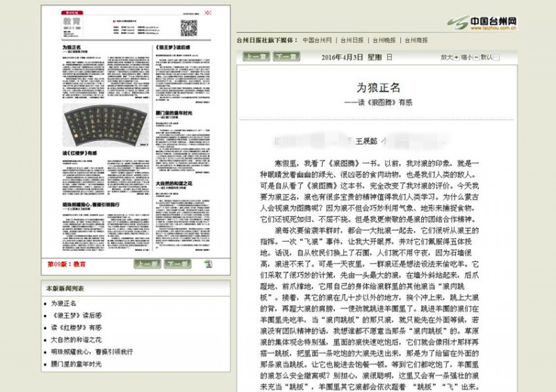Open the 中国台州网 logo link

click(x=482, y=23)
